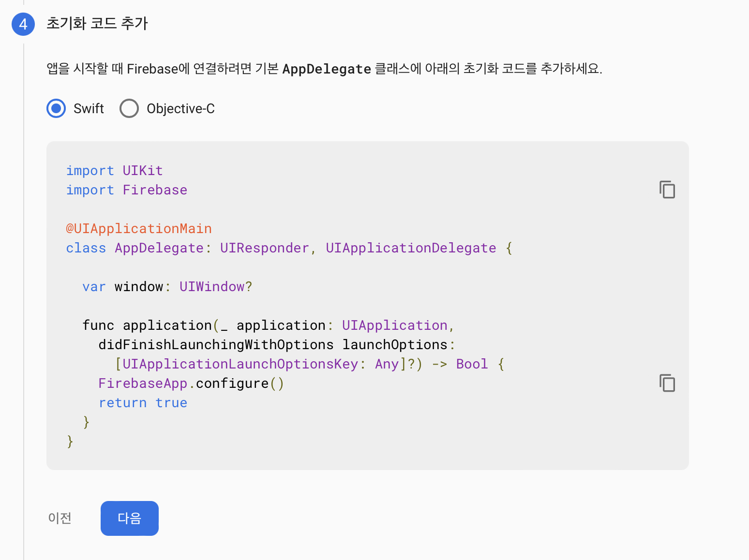Image resolution: width=749 pixels, height=560 pixels.
Task: Click the 이전 (Previous) button
Action: point(60,518)
